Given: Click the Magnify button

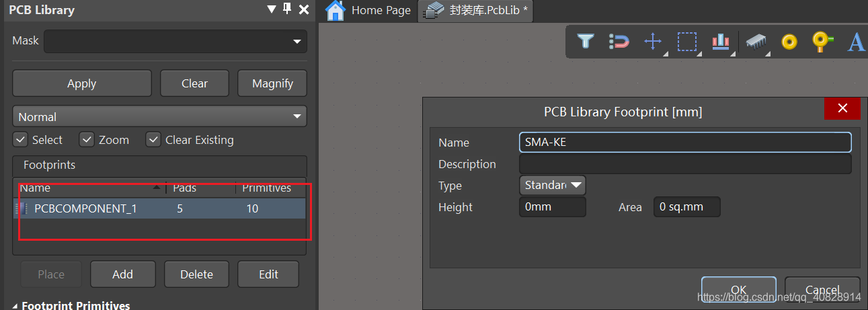Looking at the screenshot, I should (x=272, y=83).
